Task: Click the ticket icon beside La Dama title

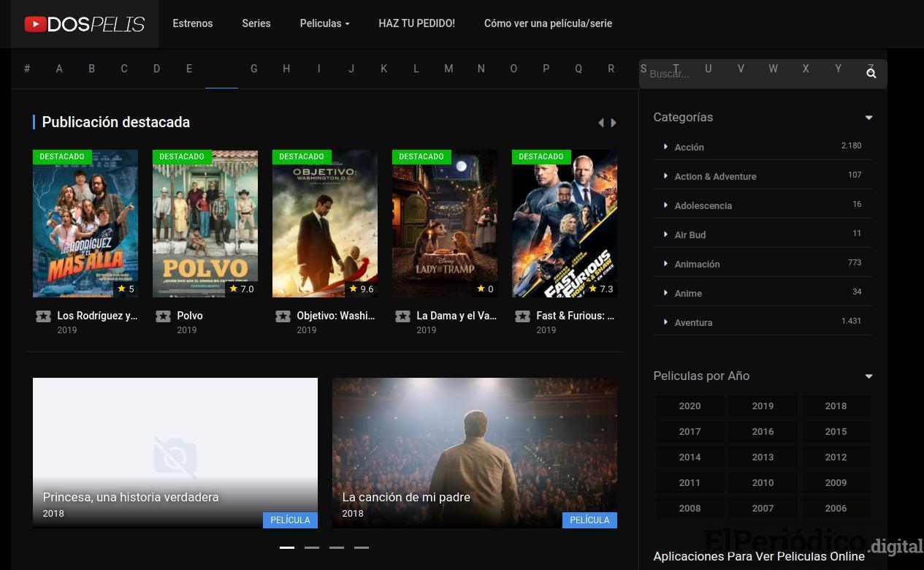Action: point(402,316)
